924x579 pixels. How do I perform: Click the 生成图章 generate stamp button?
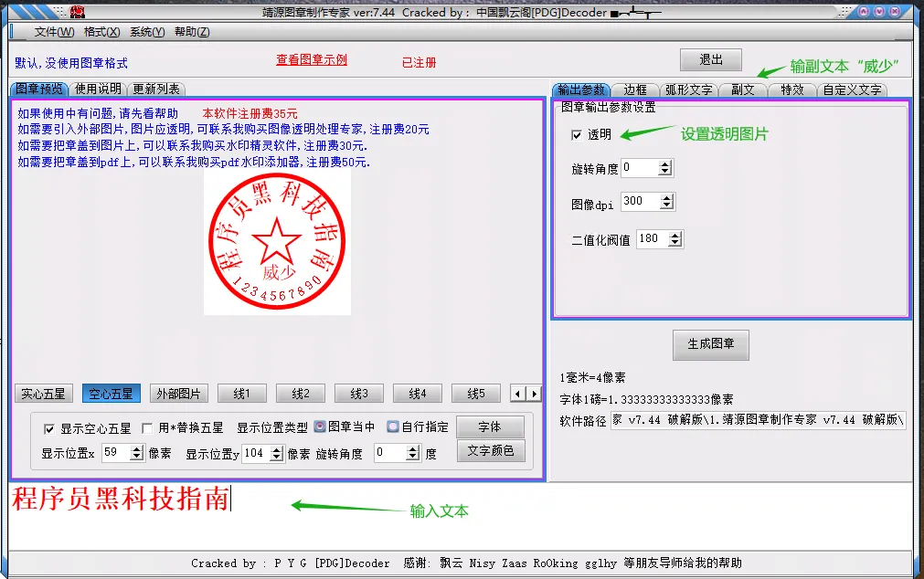click(711, 344)
